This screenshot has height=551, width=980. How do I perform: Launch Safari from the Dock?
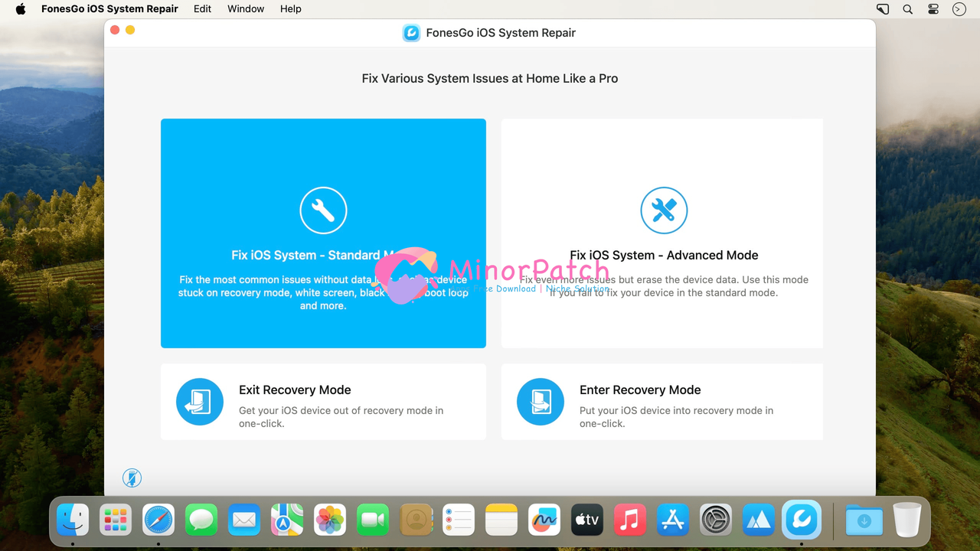(158, 520)
